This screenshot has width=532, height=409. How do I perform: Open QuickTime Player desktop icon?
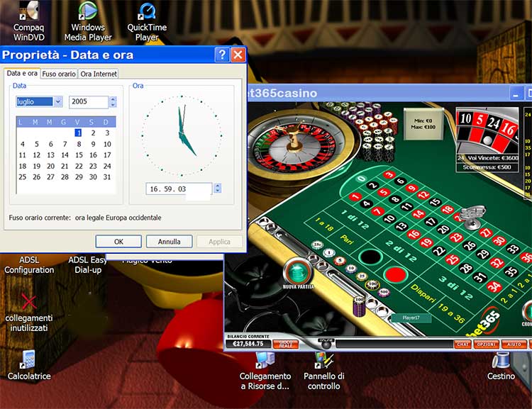coord(147,21)
